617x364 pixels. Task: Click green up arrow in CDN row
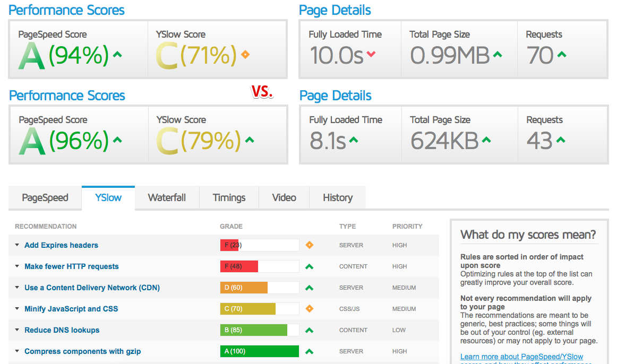(x=310, y=288)
